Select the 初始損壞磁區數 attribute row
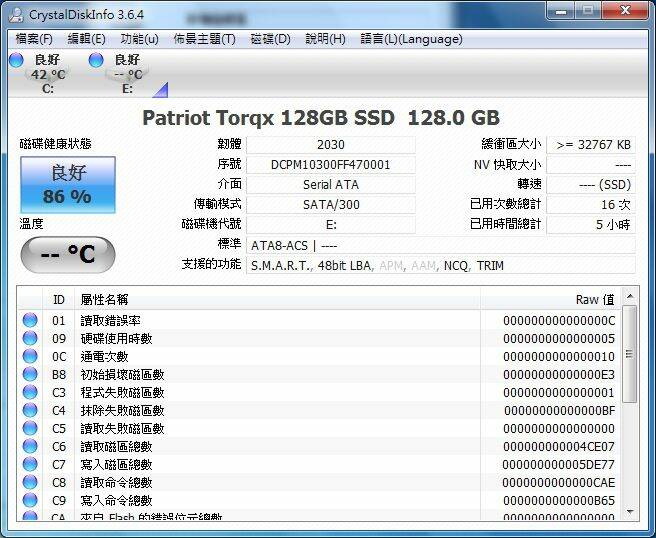 pos(319,374)
